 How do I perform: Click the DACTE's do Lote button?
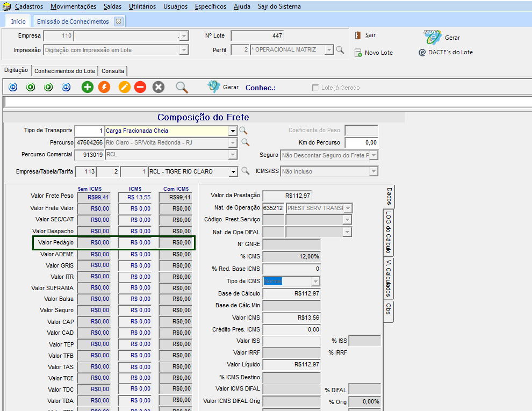point(445,53)
